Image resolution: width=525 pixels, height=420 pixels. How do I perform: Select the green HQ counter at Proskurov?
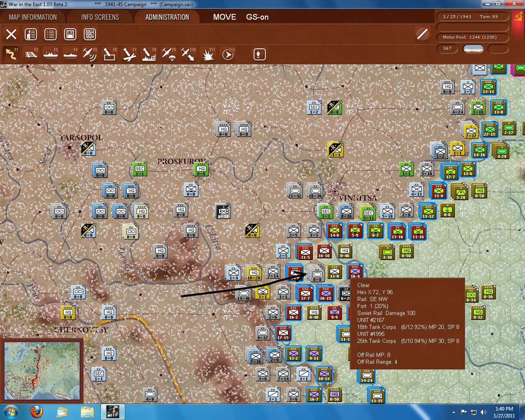pyautogui.click(x=201, y=169)
